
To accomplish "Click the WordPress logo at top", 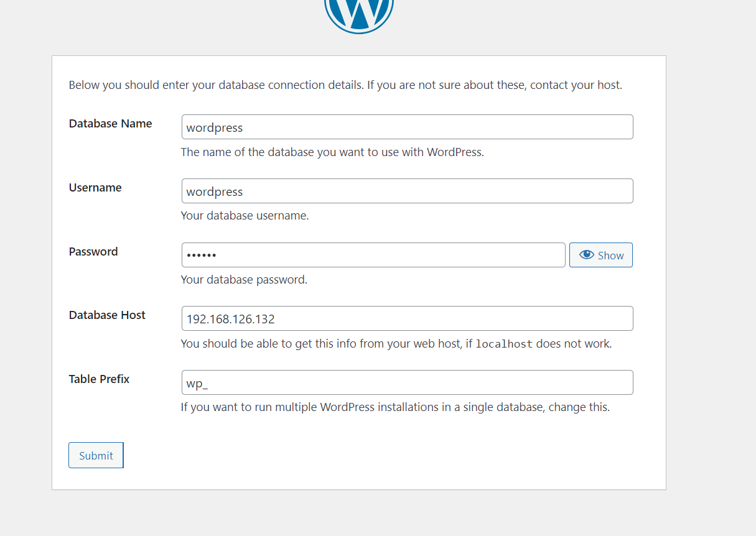I will coord(359,12).
